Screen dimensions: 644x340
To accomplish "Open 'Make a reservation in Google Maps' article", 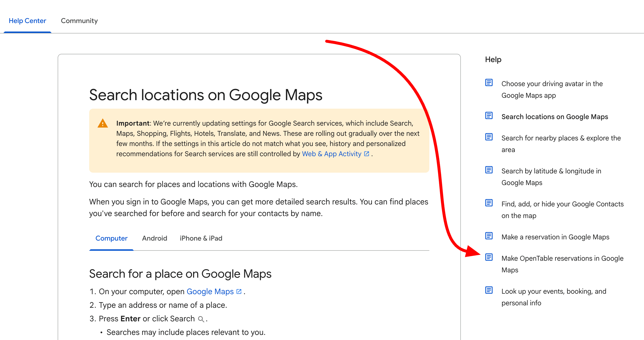I will point(555,237).
